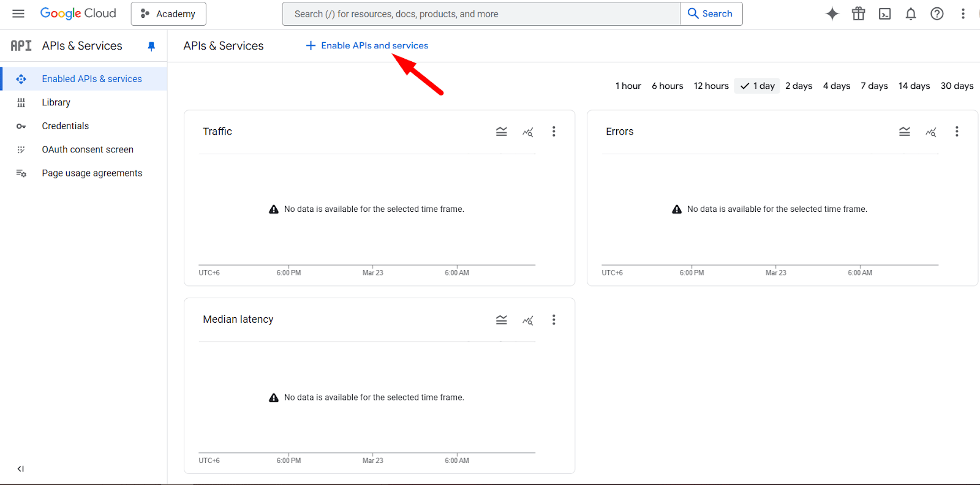The height and width of the screenshot is (485, 980).
Task: Click the Median latency chart title
Action: pos(238,320)
